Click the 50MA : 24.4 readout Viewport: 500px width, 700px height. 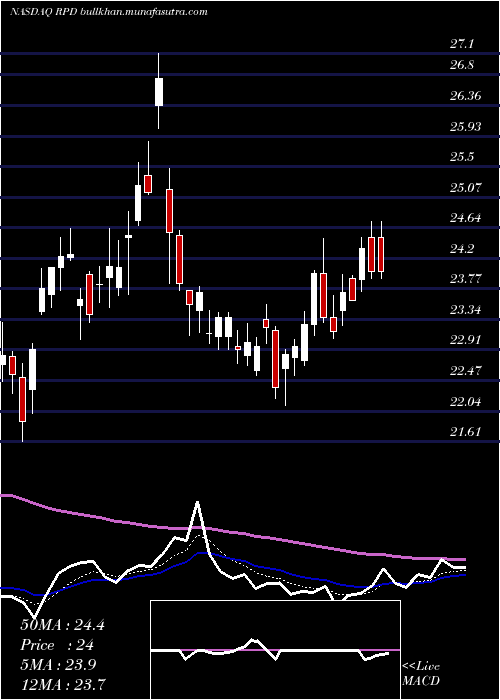tap(62, 625)
